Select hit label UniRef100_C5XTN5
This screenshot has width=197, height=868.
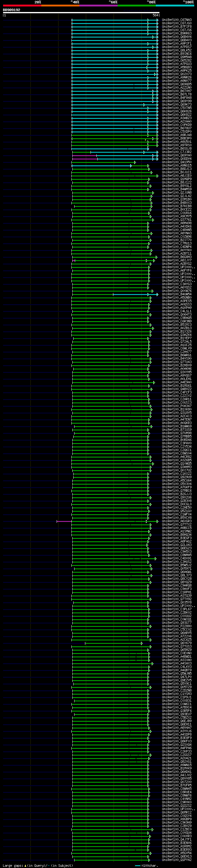point(177,108)
